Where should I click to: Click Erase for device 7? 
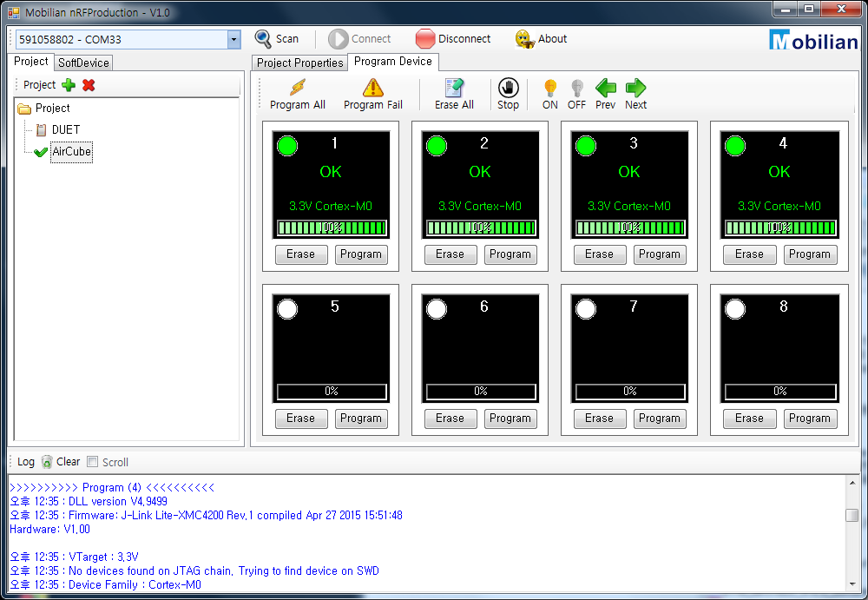point(600,419)
